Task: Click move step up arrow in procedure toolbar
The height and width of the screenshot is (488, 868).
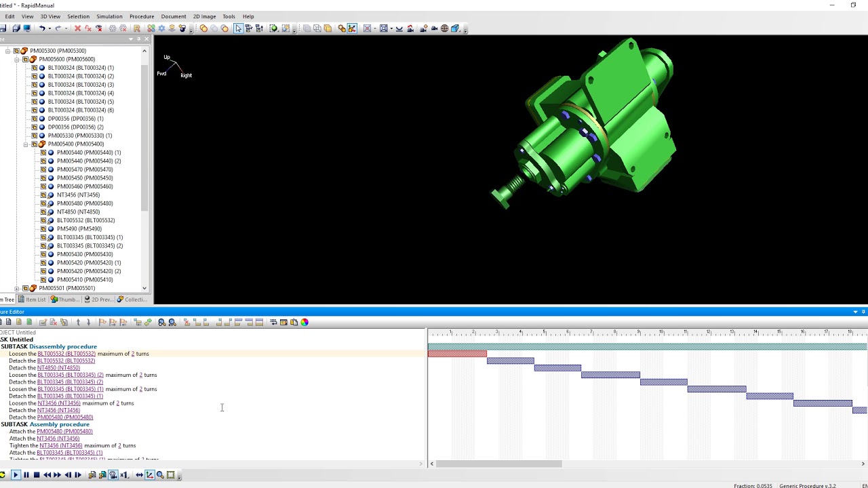Action: (x=78, y=322)
